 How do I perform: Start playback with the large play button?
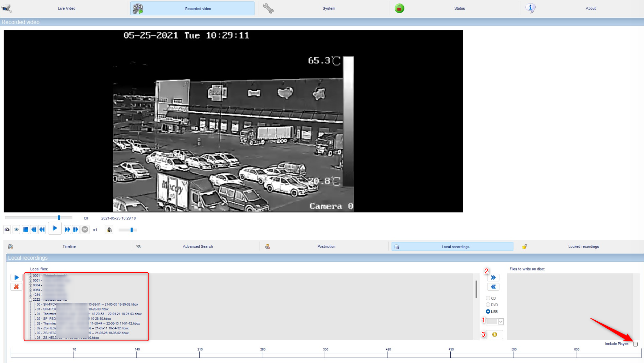tap(55, 229)
